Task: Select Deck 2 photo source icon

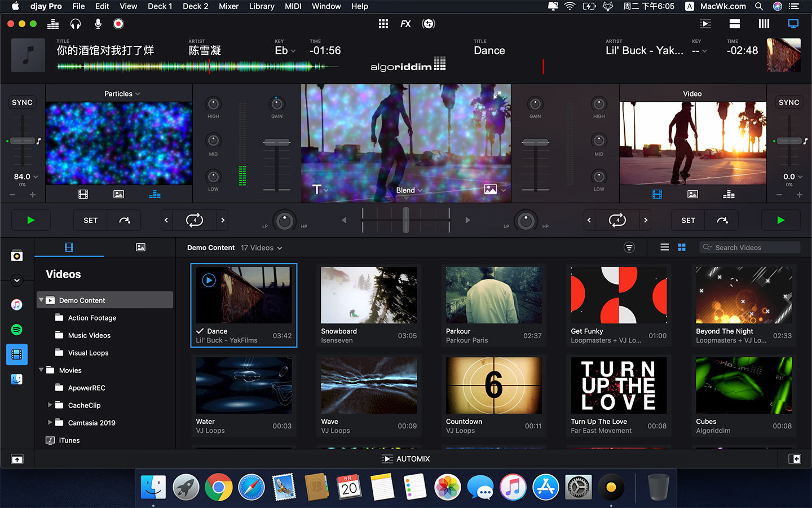Action: click(x=693, y=194)
